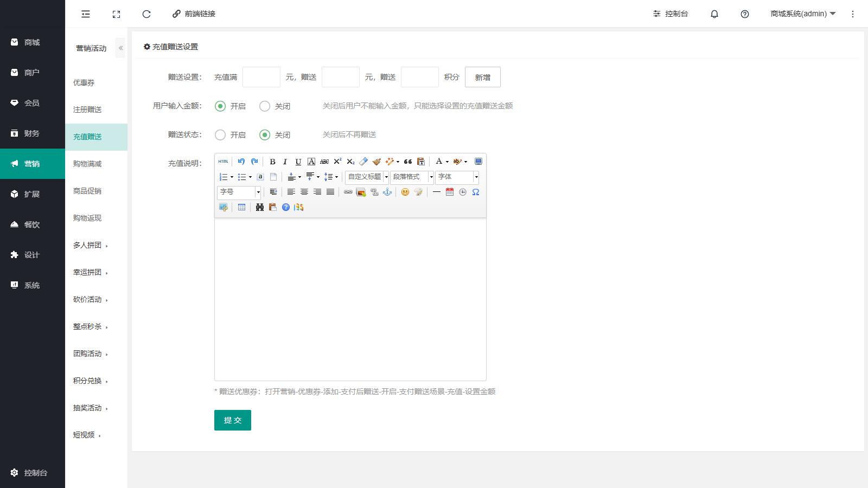Click the notification bell icon
The image size is (868, 488).
click(x=714, y=14)
